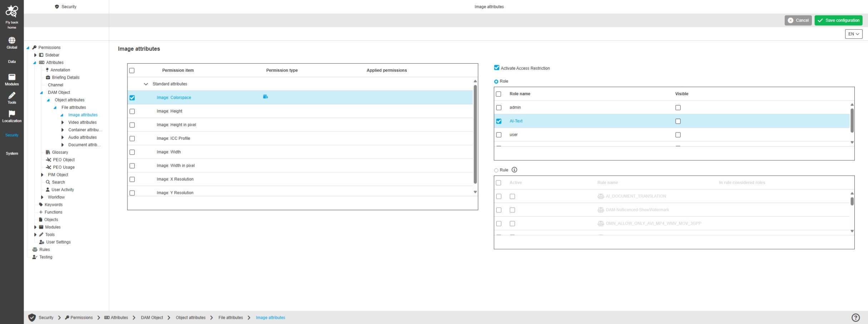This screenshot has height=324, width=868.
Task: Click the Cancel button
Action: (798, 20)
